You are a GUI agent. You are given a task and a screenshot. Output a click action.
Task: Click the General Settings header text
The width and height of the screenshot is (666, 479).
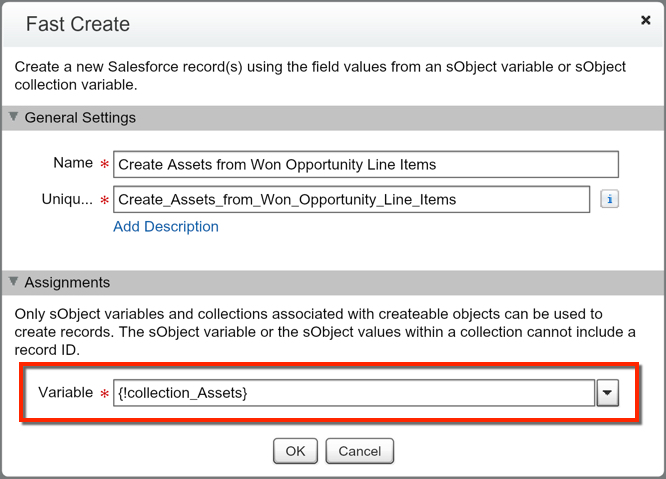pyautogui.click(x=80, y=117)
